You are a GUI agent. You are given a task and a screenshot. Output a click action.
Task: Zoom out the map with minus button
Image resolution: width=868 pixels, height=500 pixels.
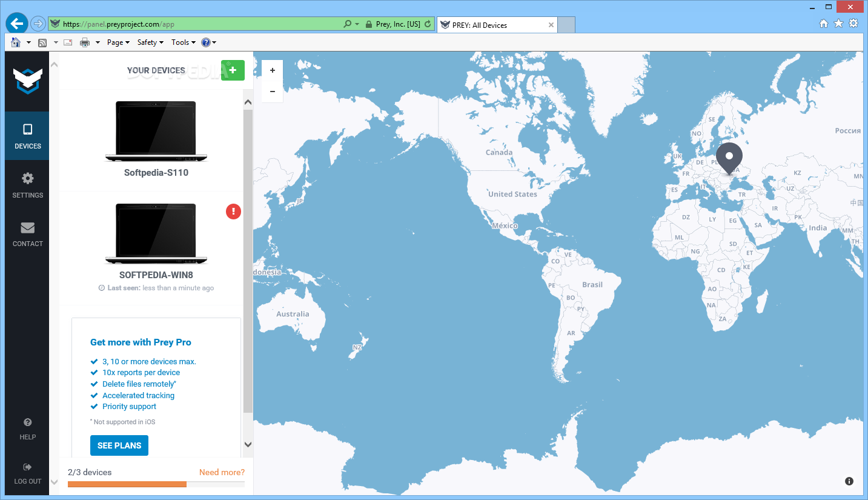(x=273, y=92)
